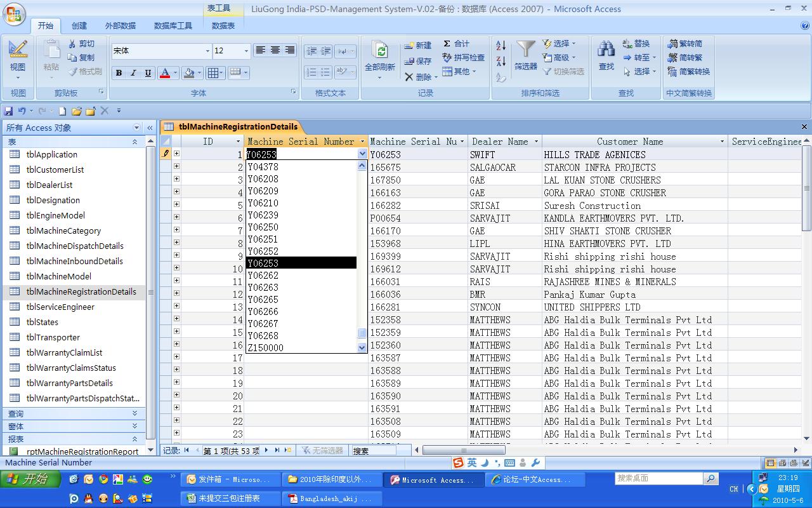Open Customer Name column filter dropdown
The height and width of the screenshot is (508, 812).
(x=722, y=142)
